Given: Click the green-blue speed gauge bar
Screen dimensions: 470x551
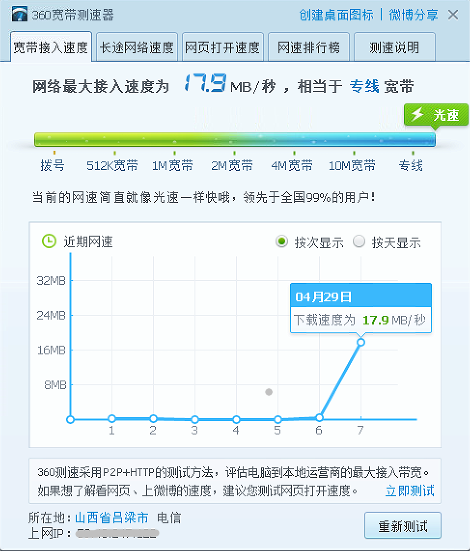Looking at the screenshot, I should [x=235, y=140].
